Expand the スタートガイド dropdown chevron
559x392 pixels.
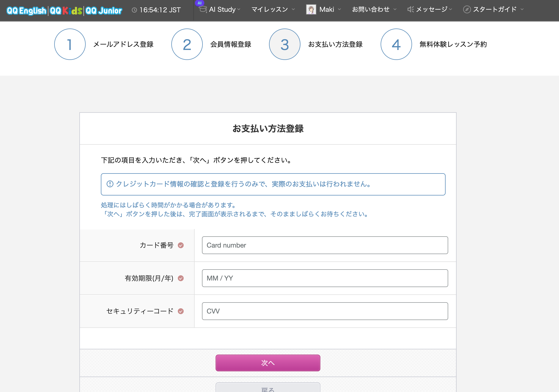point(522,9)
